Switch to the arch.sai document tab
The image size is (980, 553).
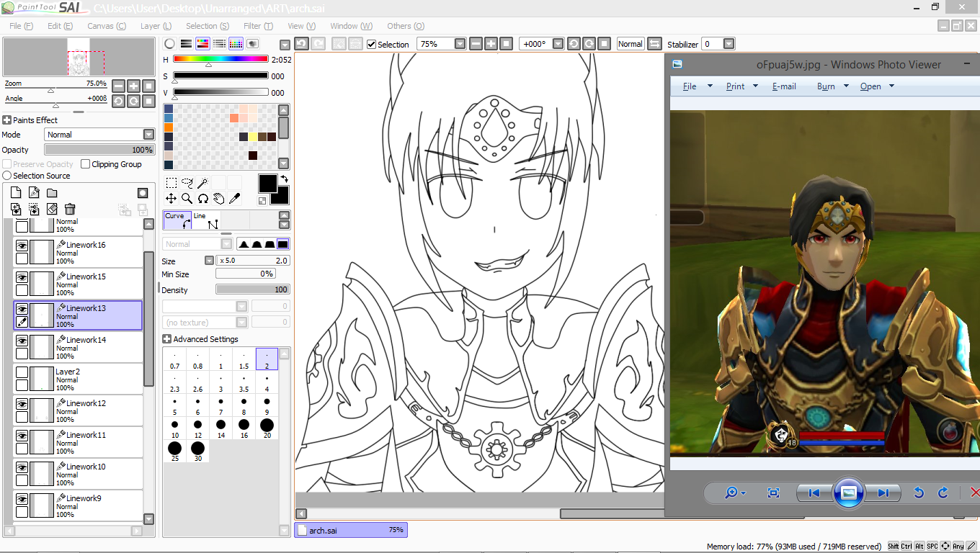[351, 530]
